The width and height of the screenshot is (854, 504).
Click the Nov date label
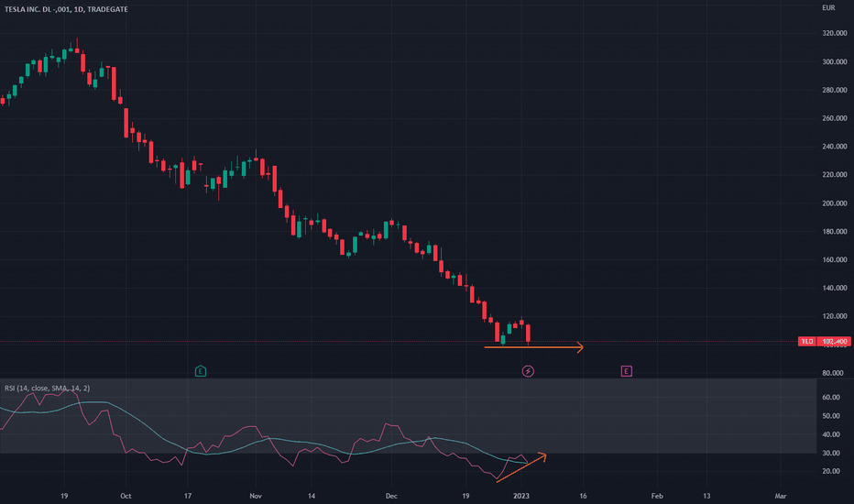pyautogui.click(x=256, y=496)
